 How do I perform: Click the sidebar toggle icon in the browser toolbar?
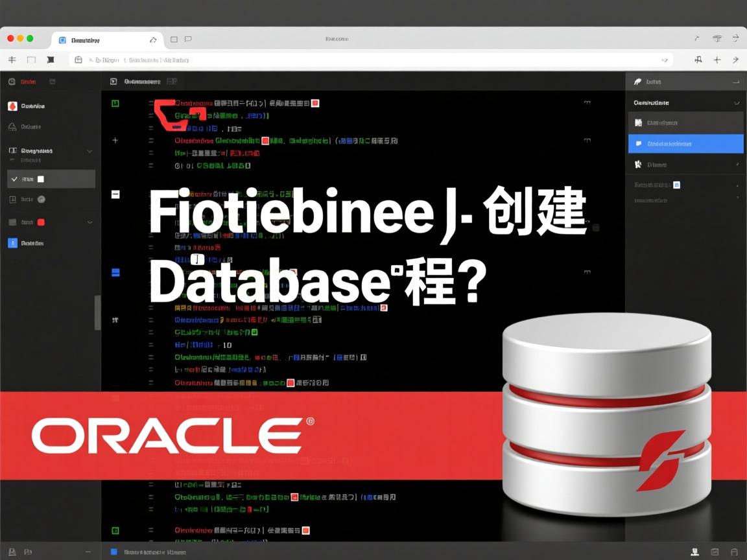coord(31,60)
